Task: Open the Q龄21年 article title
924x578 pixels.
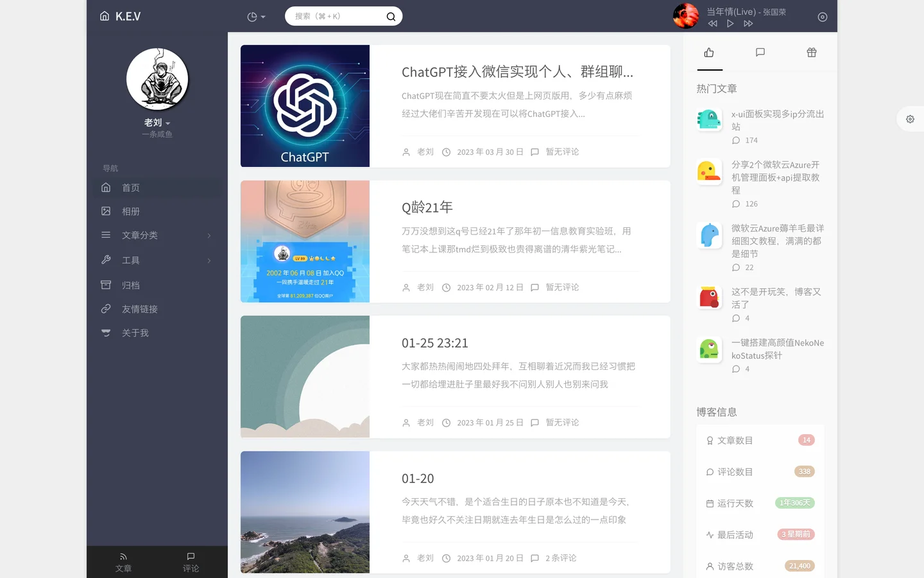Action: tap(427, 207)
